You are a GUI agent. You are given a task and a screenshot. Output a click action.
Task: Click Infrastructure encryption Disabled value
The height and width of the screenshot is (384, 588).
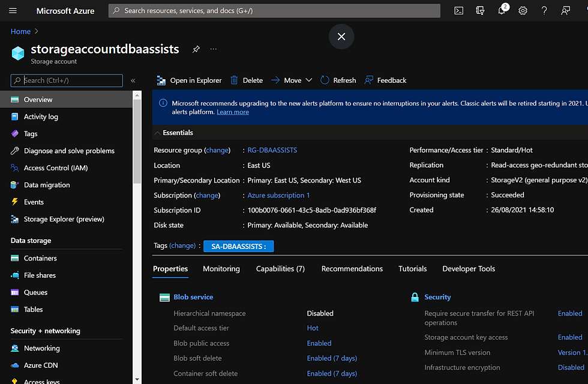[x=571, y=367]
